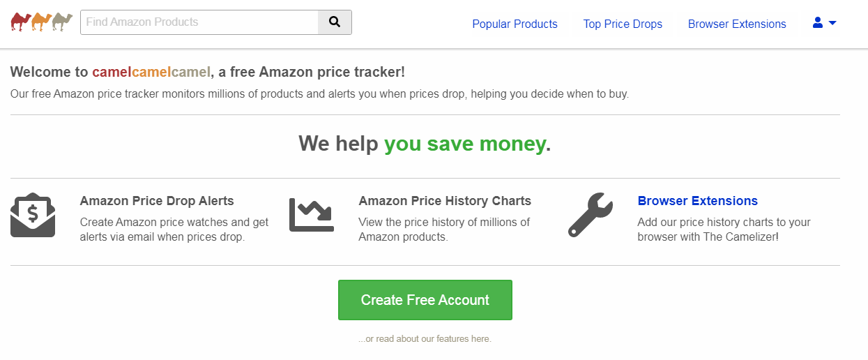Open Popular Products in the navigation
The height and width of the screenshot is (360, 868).
pos(515,24)
